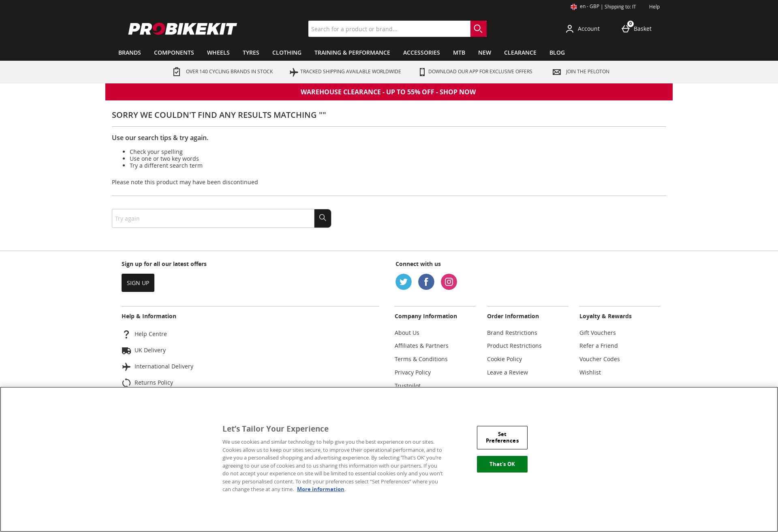Open the Twitter social icon
This screenshot has width=778, height=532.
point(404,282)
